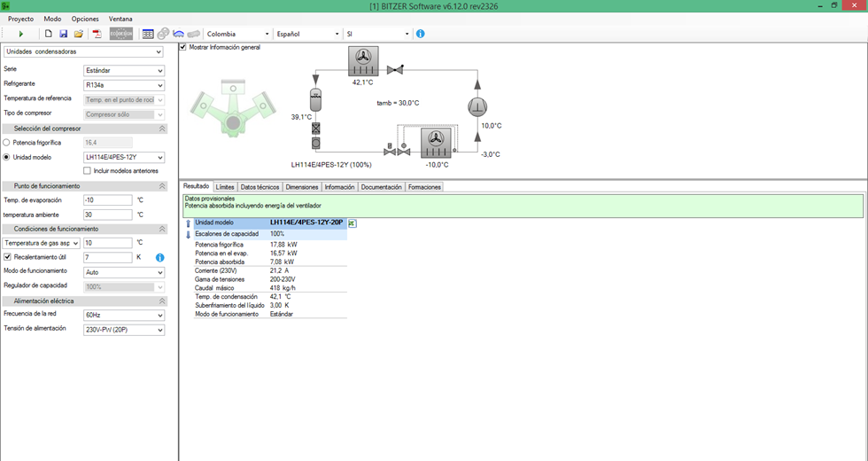Screen dimensions: 868x461
Task: Open the Modo de funcionamiento Auto dropdown
Action: [124, 273]
